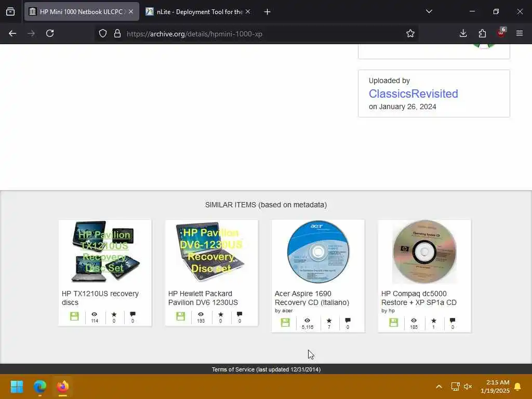Image resolution: width=532 pixels, height=399 pixels.
Task: Reload the current page
Action: (50, 33)
